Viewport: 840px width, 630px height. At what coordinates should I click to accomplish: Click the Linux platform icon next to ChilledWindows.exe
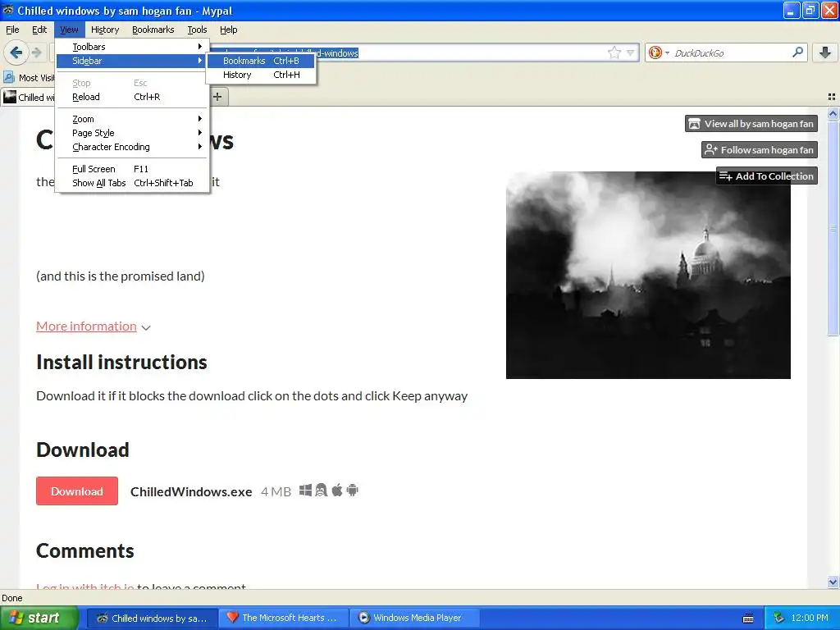click(321, 491)
